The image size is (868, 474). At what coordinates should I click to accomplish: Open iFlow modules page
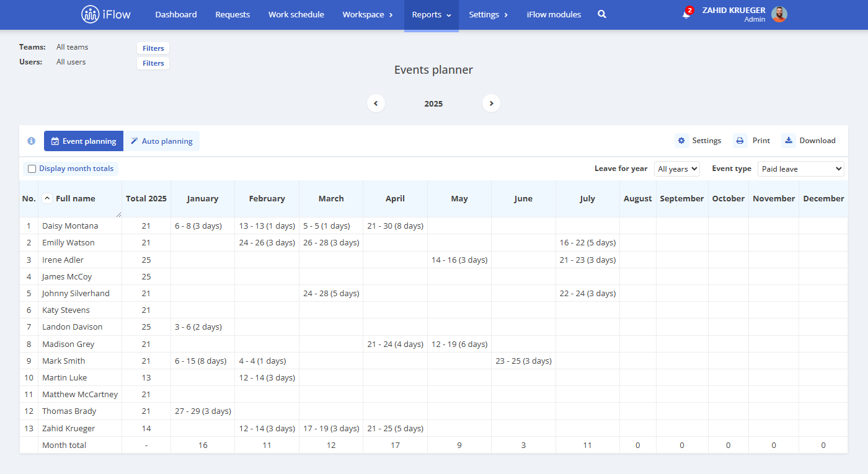[x=554, y=14]
